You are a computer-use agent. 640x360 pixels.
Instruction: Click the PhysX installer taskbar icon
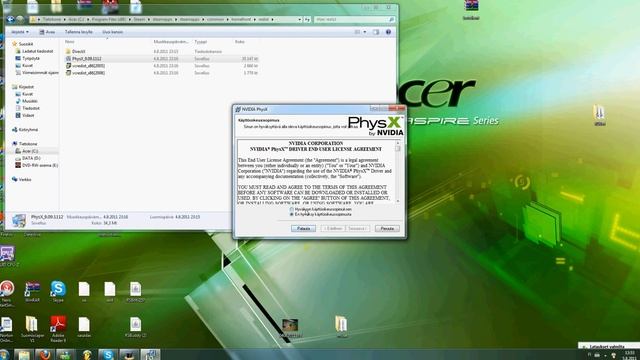(150, 355)
